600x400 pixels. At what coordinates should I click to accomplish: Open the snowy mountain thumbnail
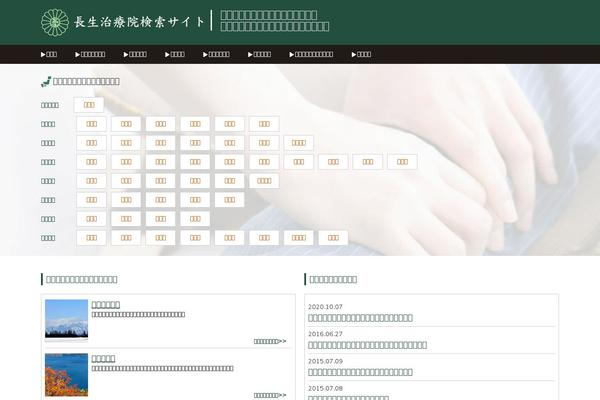click(66, 319)
